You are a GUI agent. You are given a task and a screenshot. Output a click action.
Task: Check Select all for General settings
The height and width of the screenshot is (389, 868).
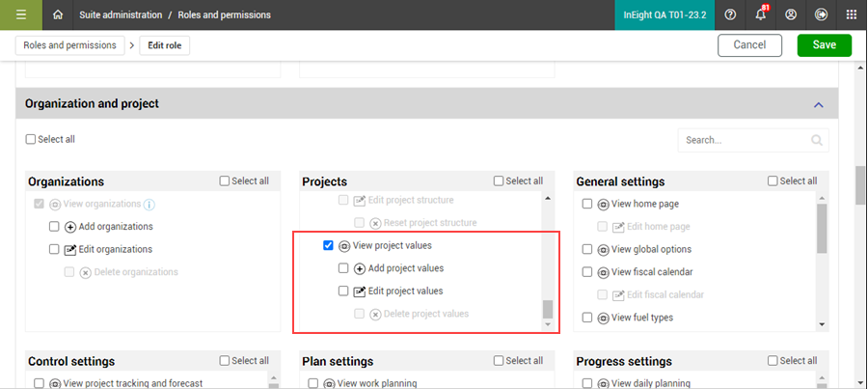coord(773,181)
